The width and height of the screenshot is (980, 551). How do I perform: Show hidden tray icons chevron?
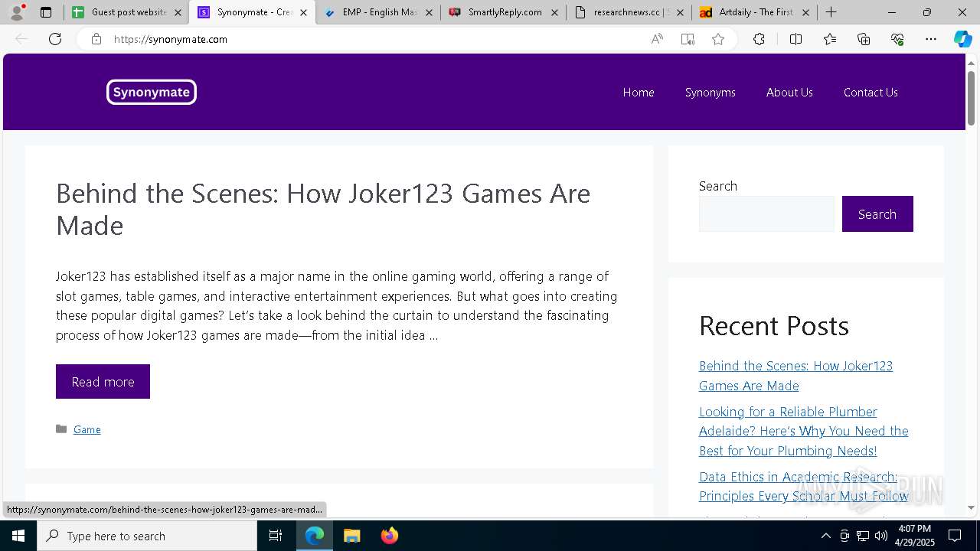pos(825,536)
